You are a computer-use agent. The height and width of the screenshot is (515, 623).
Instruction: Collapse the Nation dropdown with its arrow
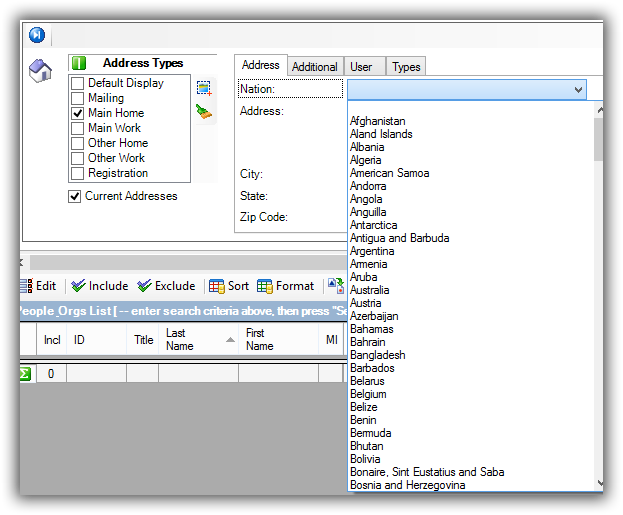pyautogui.click(x=578, y=90)
